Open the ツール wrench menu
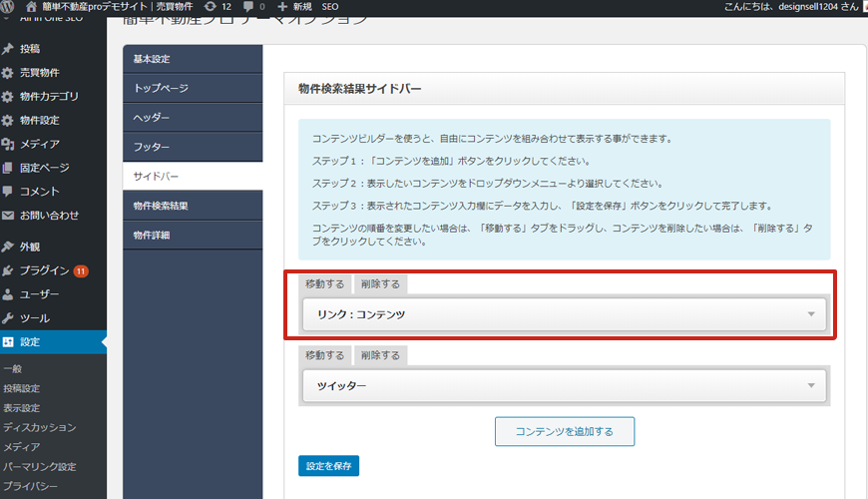The width and height of the screenshot is (868, 499). (x=34, y=318)
